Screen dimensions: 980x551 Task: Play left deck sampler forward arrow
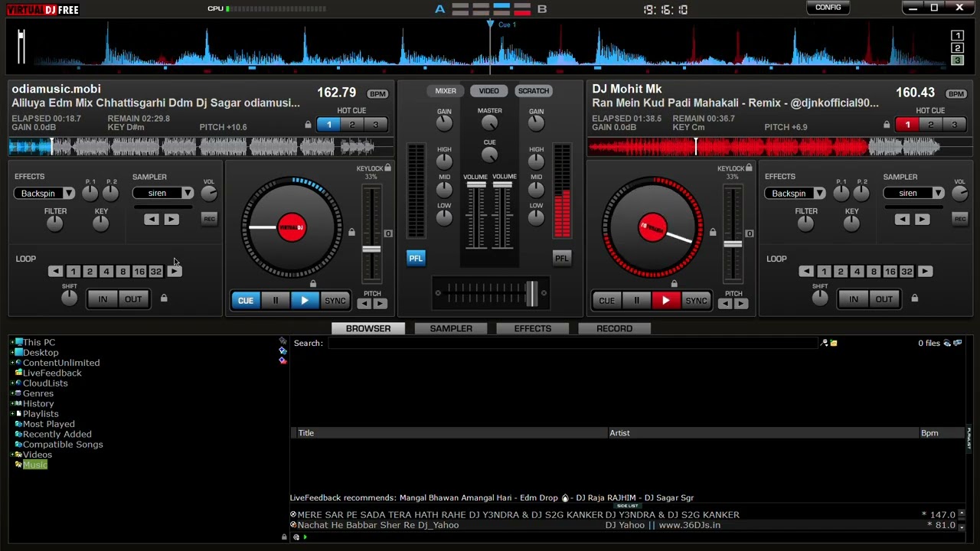171,220
